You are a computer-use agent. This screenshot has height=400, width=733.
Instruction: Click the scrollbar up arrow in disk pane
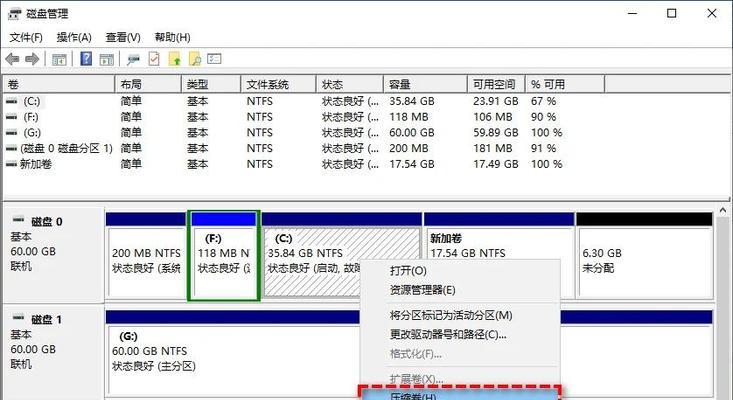[x=723, y=211]
